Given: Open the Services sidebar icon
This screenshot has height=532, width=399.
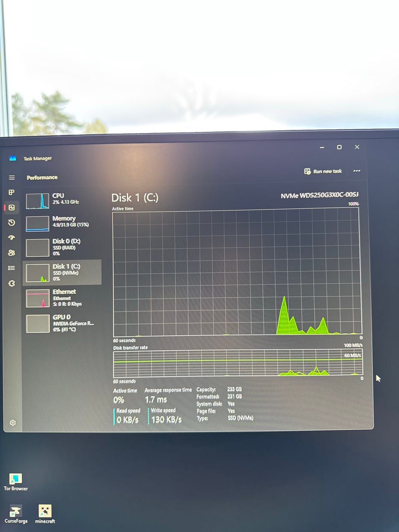Looking at the screenshot, I should 12,283.
